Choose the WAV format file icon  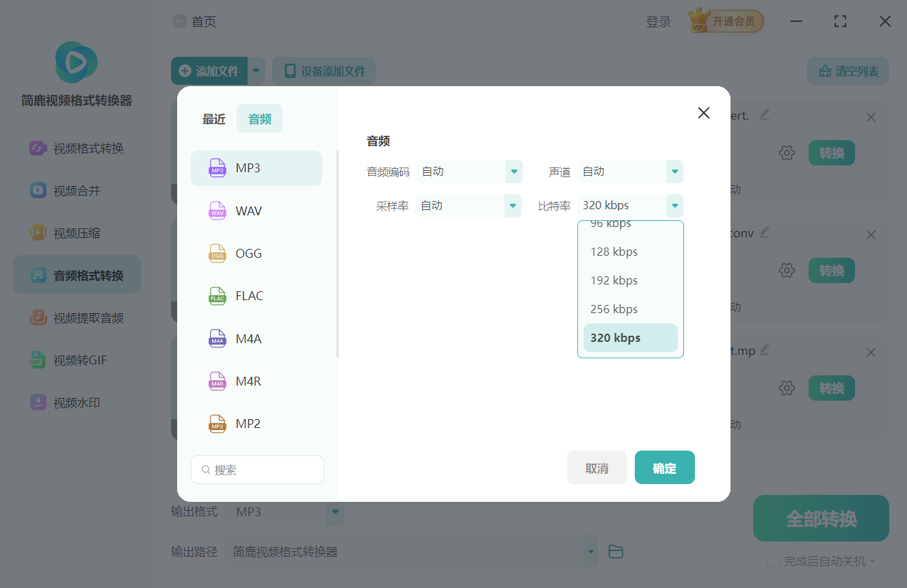(x=218, y=211)
